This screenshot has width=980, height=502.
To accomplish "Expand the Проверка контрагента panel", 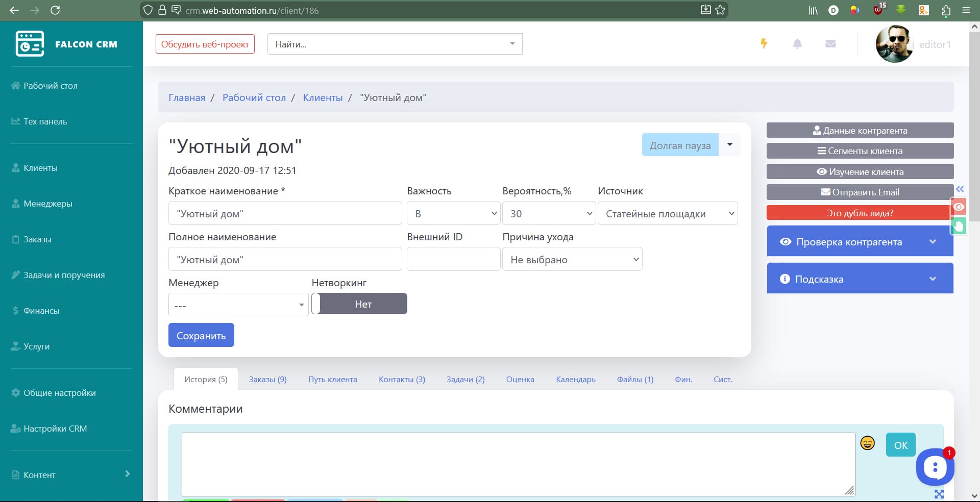I will click(860, 242).
